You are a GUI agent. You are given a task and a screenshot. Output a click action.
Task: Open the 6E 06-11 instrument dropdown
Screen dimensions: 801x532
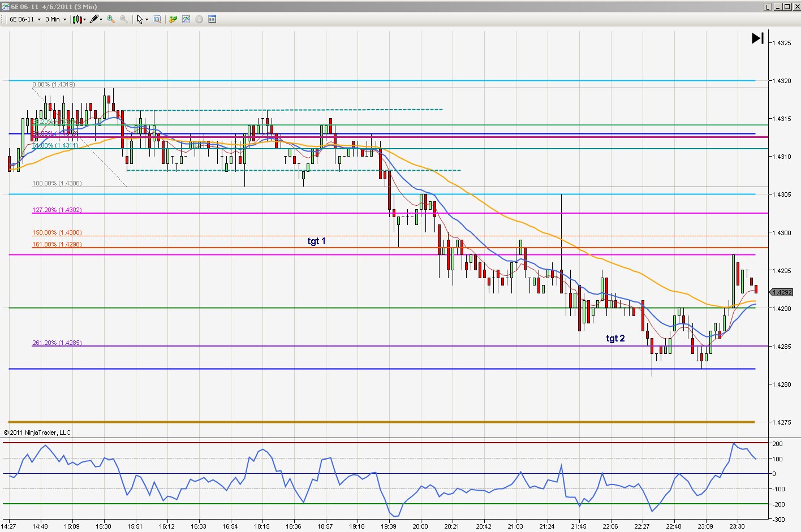point(25,19)
